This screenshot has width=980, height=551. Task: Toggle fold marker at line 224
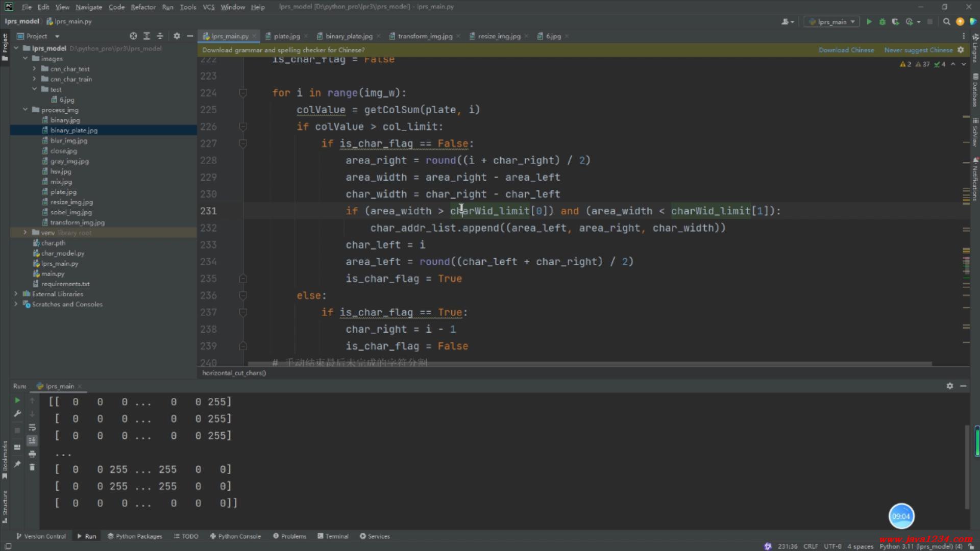243,93
